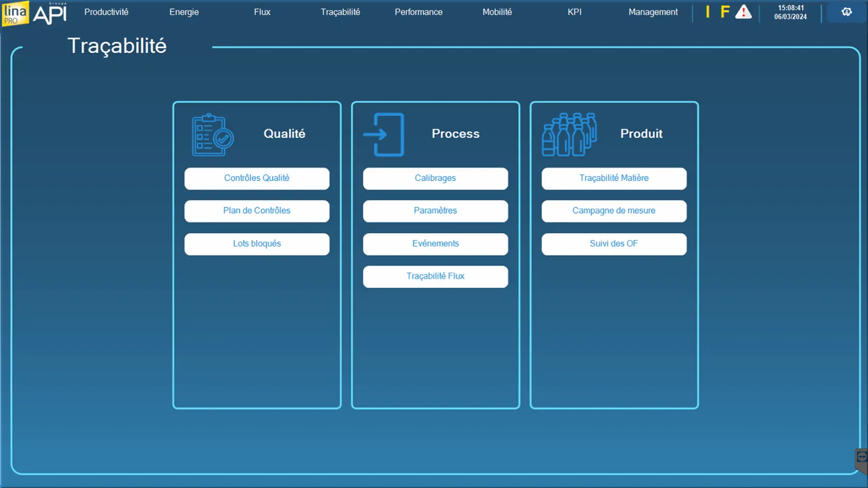Click the Qualité clipboard checklist icon
868x488 pixels.
(212, 135)
